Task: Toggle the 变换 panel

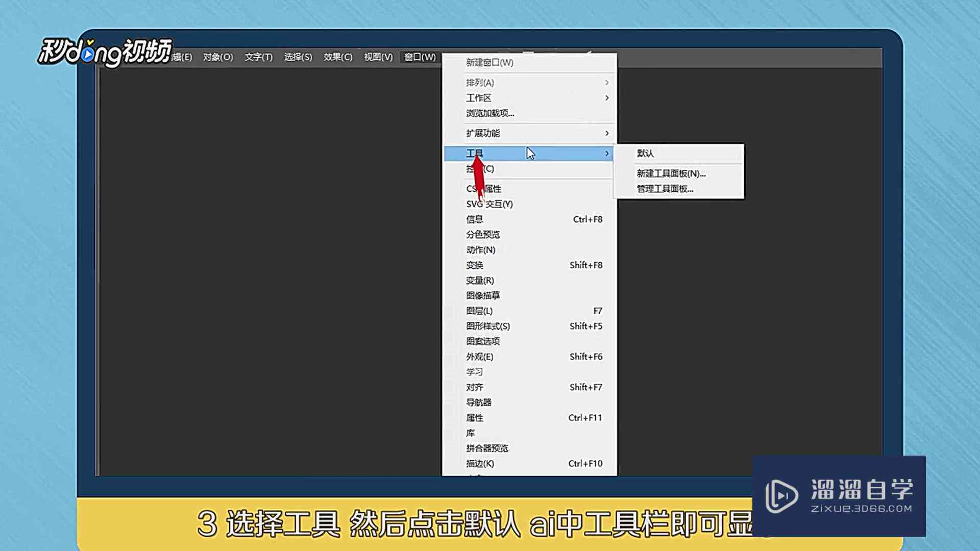Action: [530, 265]
